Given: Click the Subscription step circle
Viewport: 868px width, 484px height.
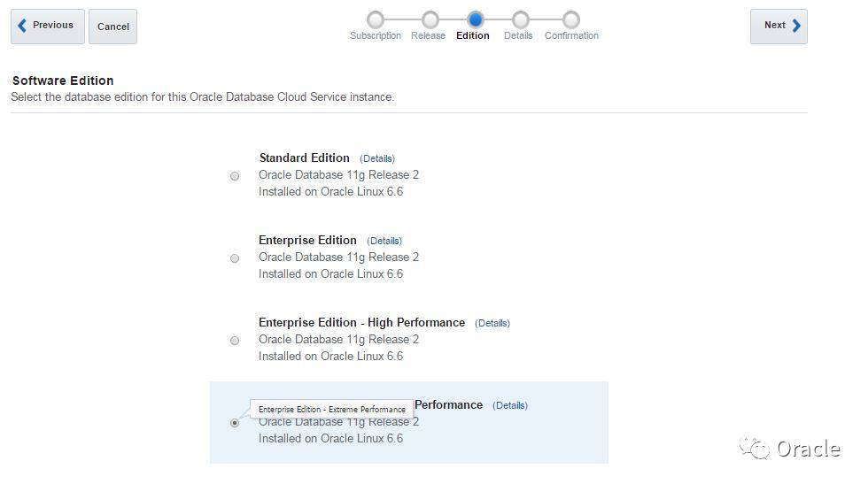Looking at the screenshot, I should (376, 19).
